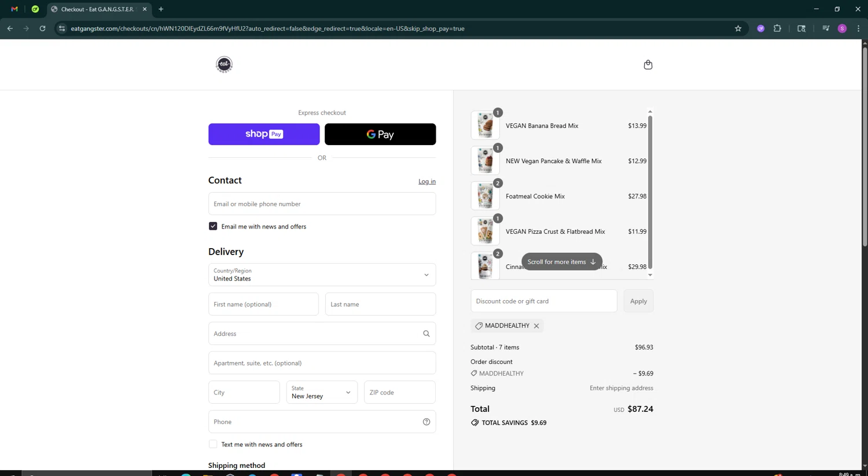
Task: Open the State dropdown showing New Jersey
Action: coord(322,392)
